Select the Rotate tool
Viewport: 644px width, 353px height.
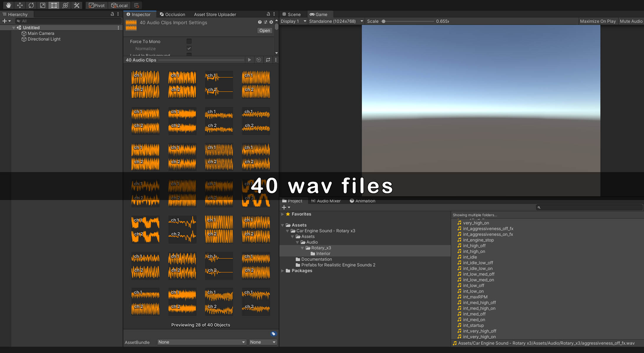pyautogui.click(x=31, y=5)
